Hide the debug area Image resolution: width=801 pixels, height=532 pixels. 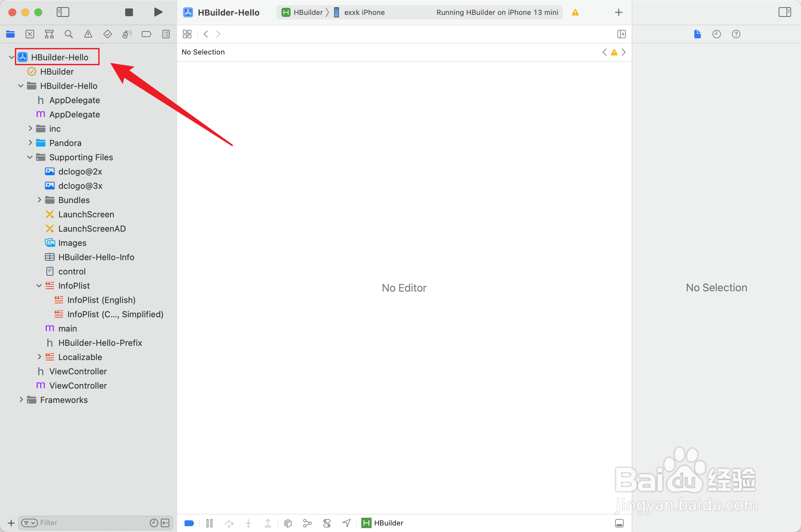pos(619,523)
